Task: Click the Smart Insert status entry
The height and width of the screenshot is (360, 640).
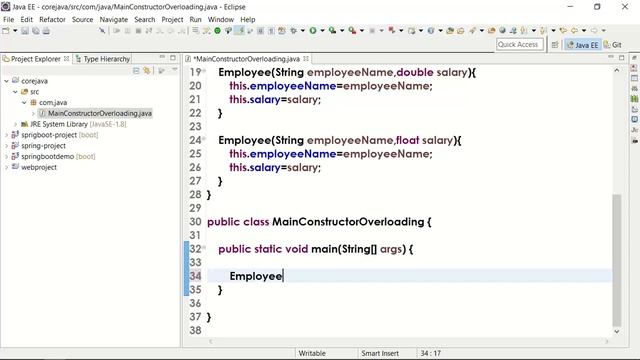Action: 380,353
